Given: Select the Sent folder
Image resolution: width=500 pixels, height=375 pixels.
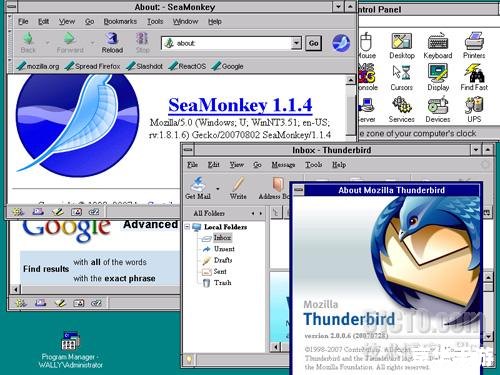Looking at the screenshot, I should [214, 272].
